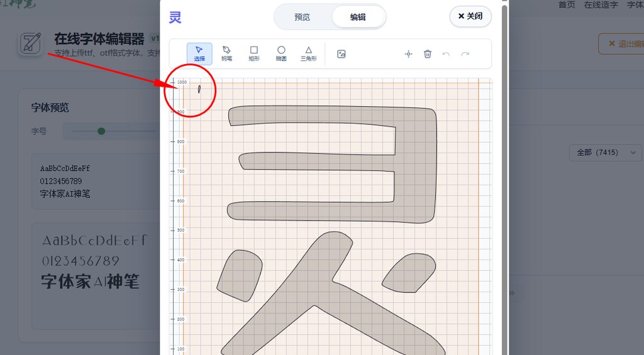Pick the 矩形 rectangle shape tool
644x355 pixels.
tap(254, 54)
